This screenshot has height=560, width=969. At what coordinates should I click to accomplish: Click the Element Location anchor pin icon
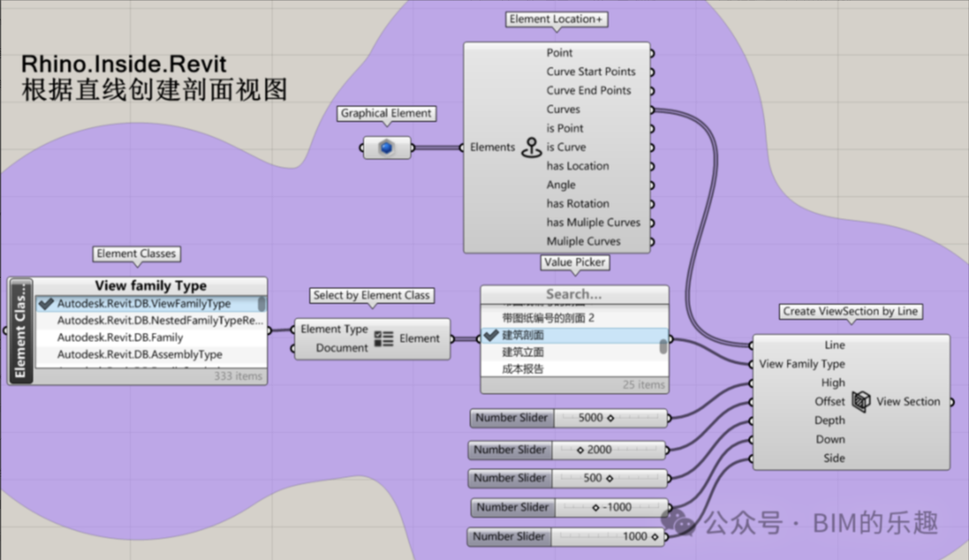[x=532, y=148]
